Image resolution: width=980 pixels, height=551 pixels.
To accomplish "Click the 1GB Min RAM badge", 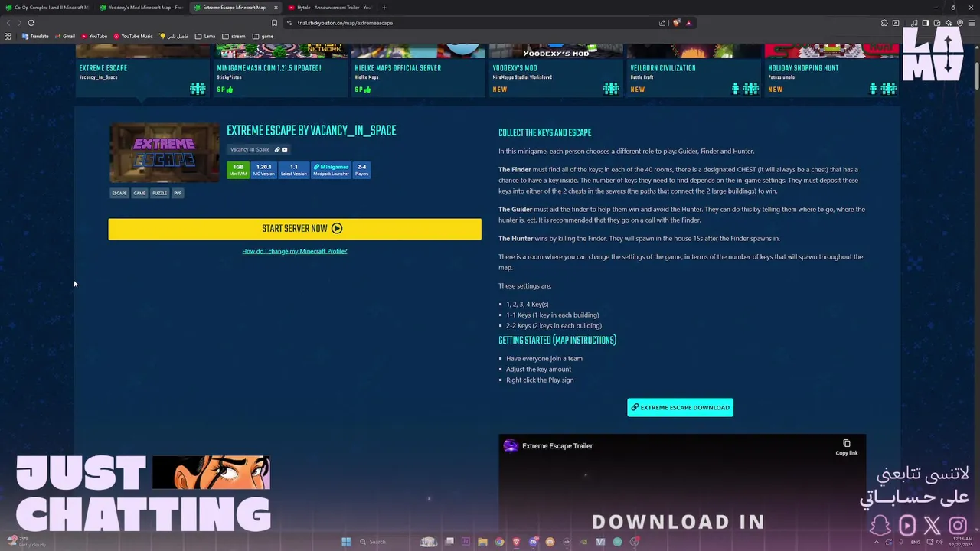I will point(238,170).
